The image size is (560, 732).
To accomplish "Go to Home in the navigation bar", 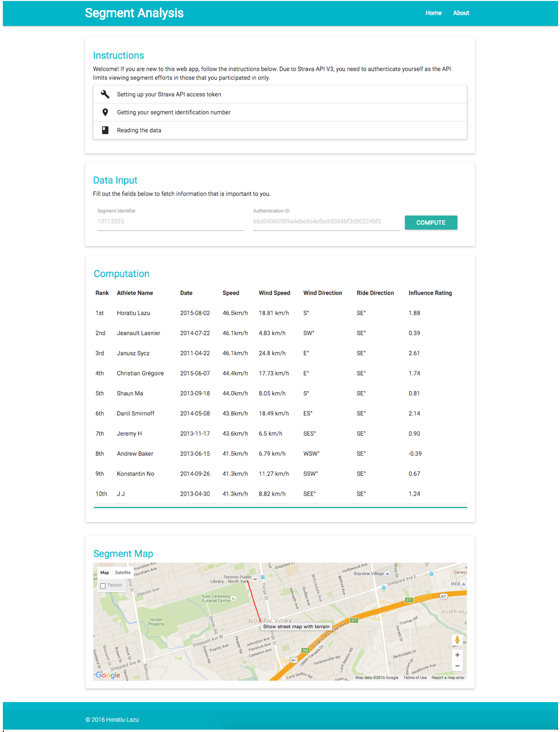I will [433, 13].
